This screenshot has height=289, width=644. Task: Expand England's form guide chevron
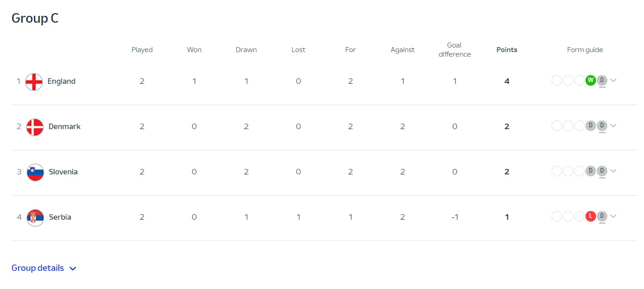[613, 81]
